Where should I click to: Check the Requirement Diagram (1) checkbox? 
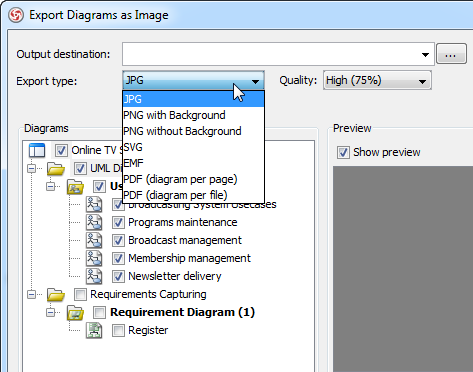coord(99,312)
